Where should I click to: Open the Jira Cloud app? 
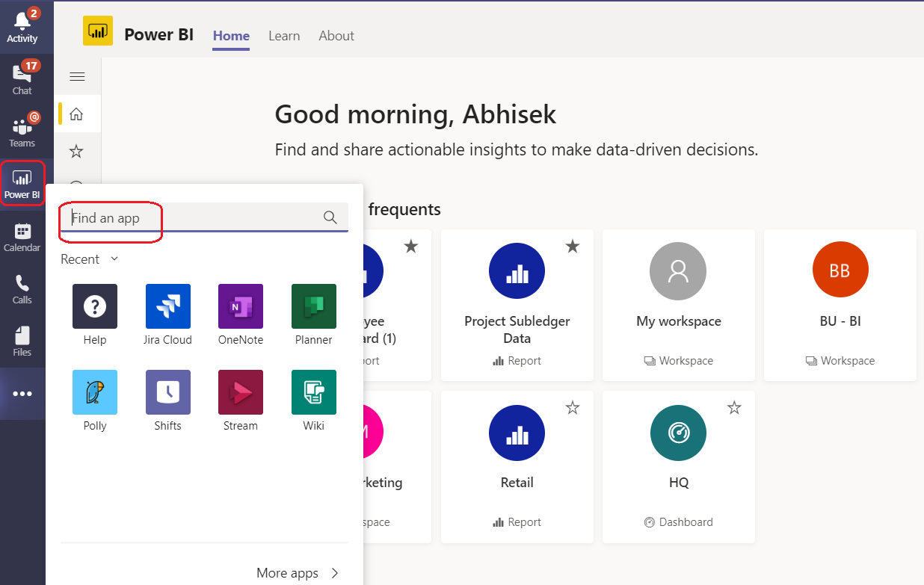tap(167, 306)
